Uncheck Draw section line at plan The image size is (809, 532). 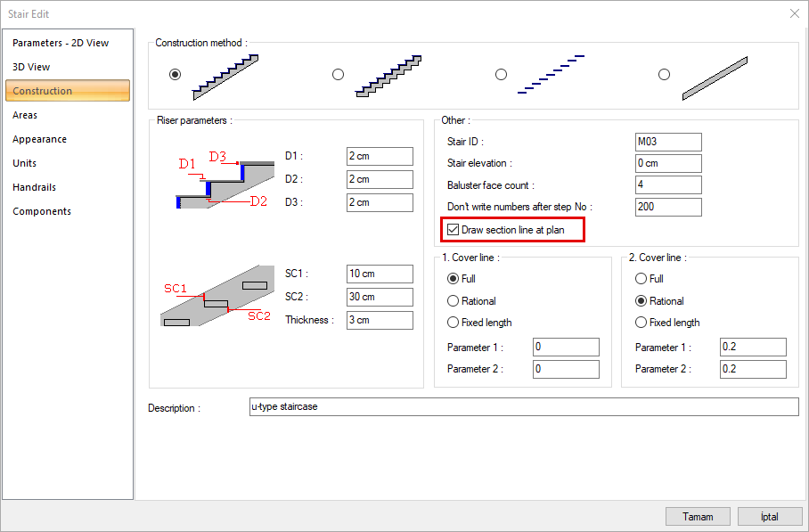tap(453, 230)
